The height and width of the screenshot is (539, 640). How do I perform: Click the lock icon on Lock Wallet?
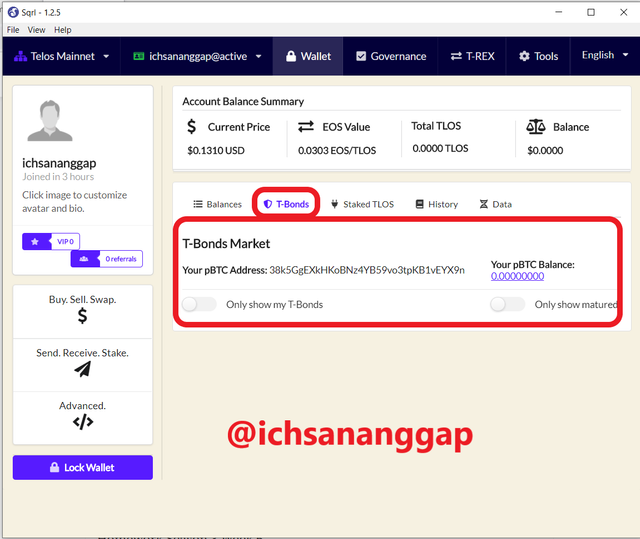pyautogui.click(x=54, y=467)
